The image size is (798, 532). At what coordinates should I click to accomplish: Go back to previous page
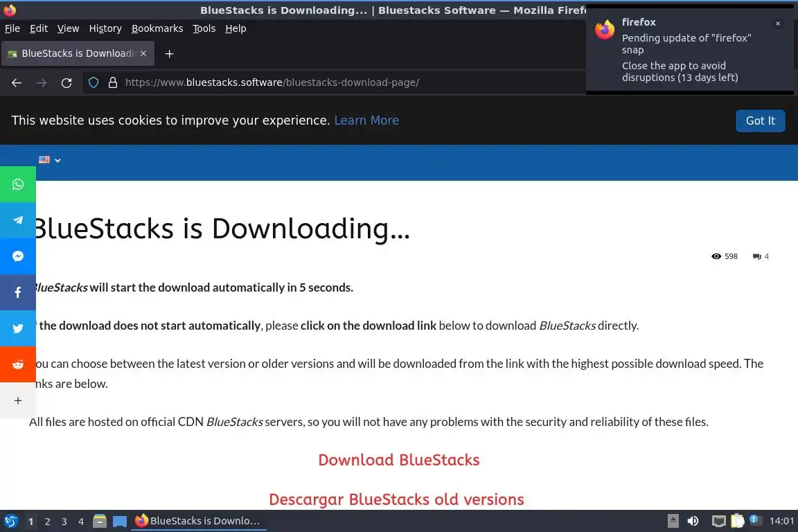(17, 82)
